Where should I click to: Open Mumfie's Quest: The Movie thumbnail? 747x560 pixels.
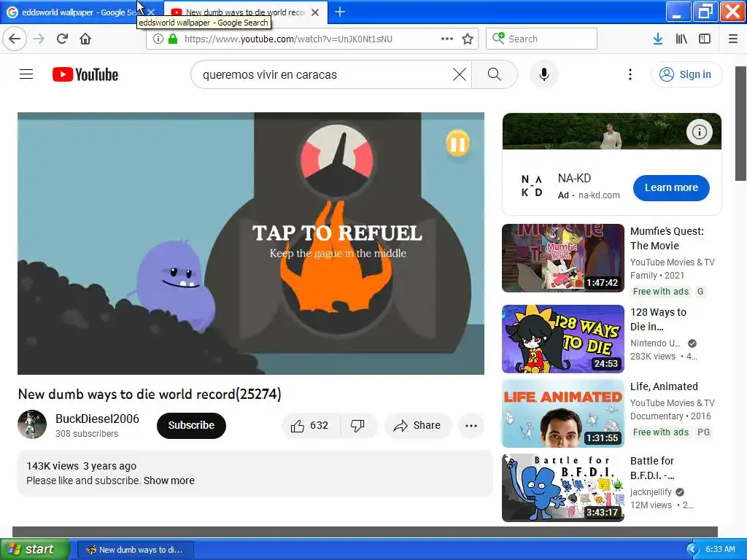click(x=563, y=257)
